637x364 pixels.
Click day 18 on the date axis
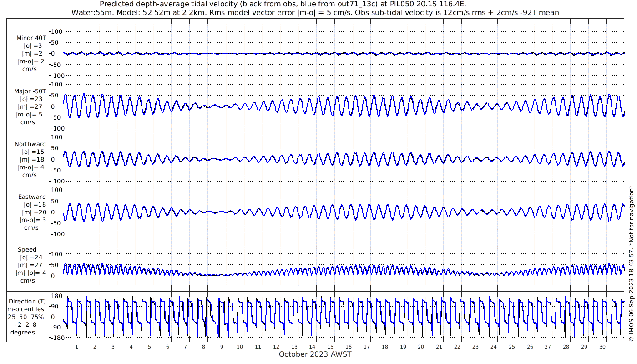(x=385, y=347)
